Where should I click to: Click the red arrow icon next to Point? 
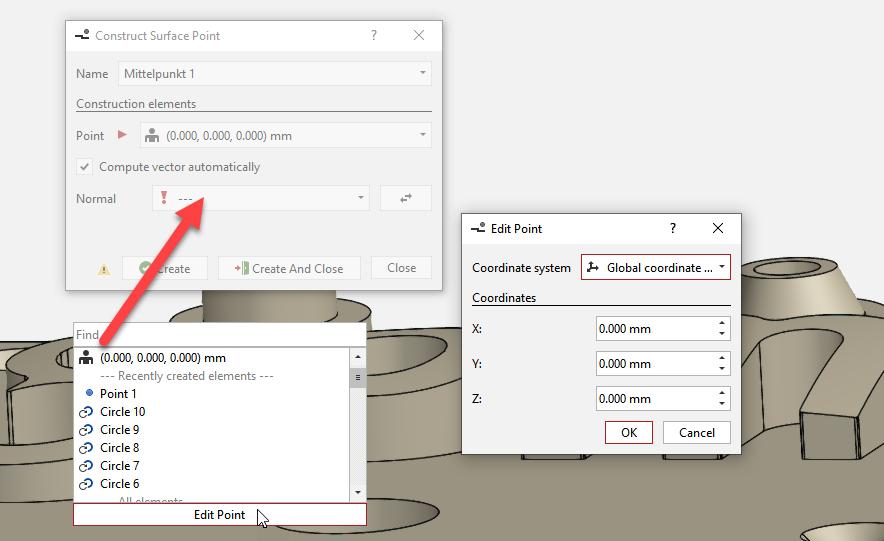123,135
